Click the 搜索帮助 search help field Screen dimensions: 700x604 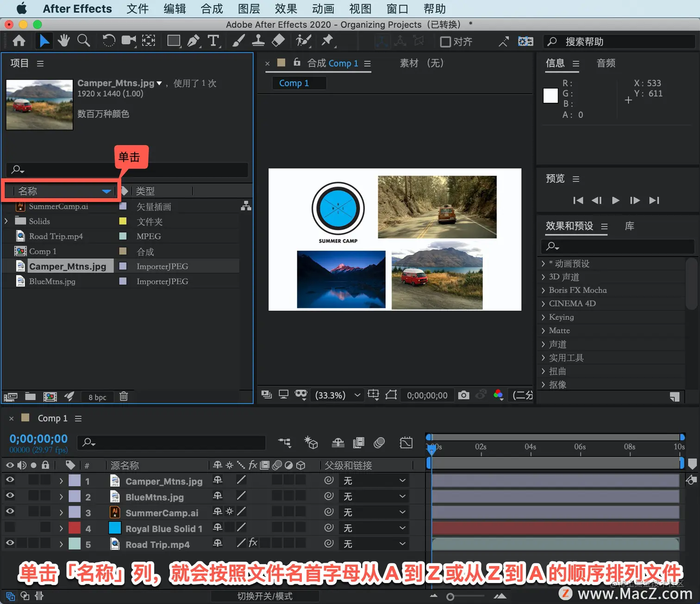point(619,42)
